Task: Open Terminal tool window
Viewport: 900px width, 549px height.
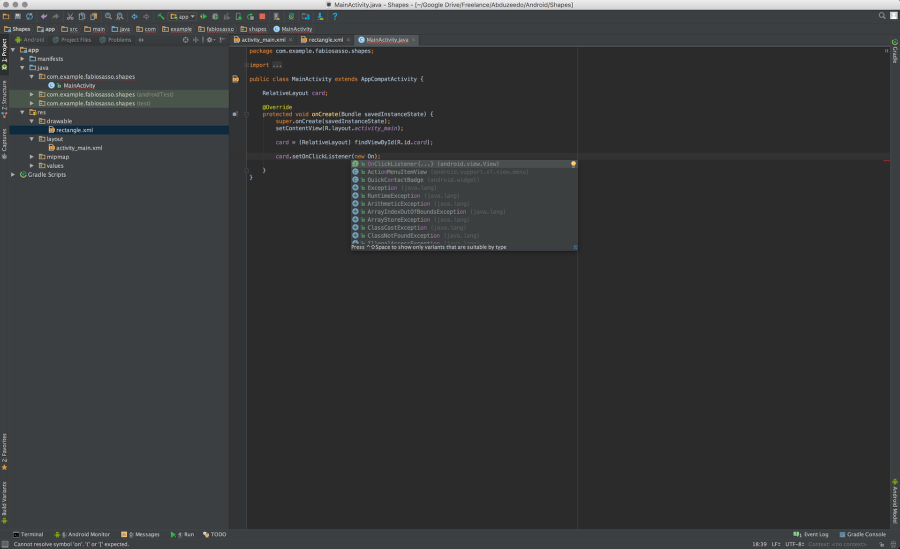Action: click(28, 534)
